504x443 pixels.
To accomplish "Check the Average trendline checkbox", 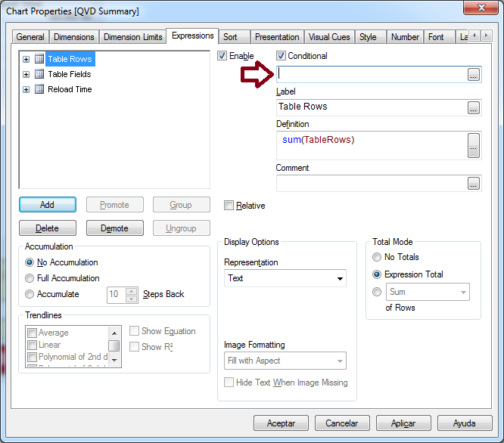I will pyautogui.click(x=32, y=333).
